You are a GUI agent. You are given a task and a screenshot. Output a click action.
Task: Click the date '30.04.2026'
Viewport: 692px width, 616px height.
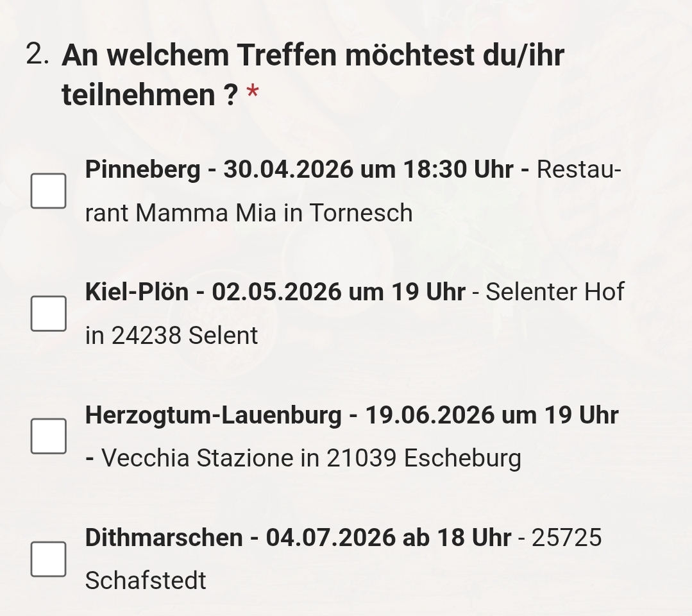pyautogui.click(x=288, y=170)
